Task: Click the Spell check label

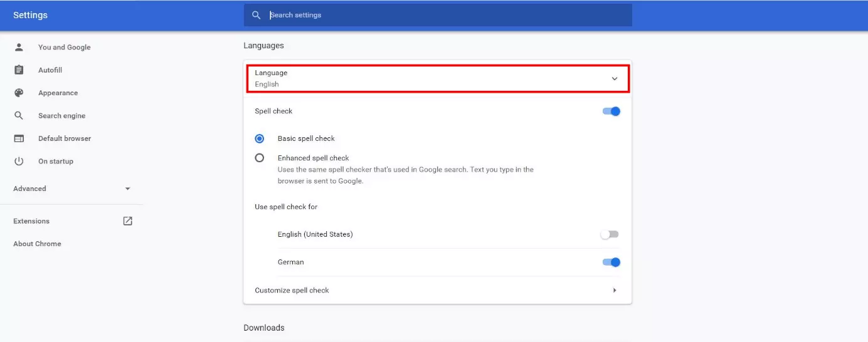Action: pyautogui.click(x=273, y=111)
